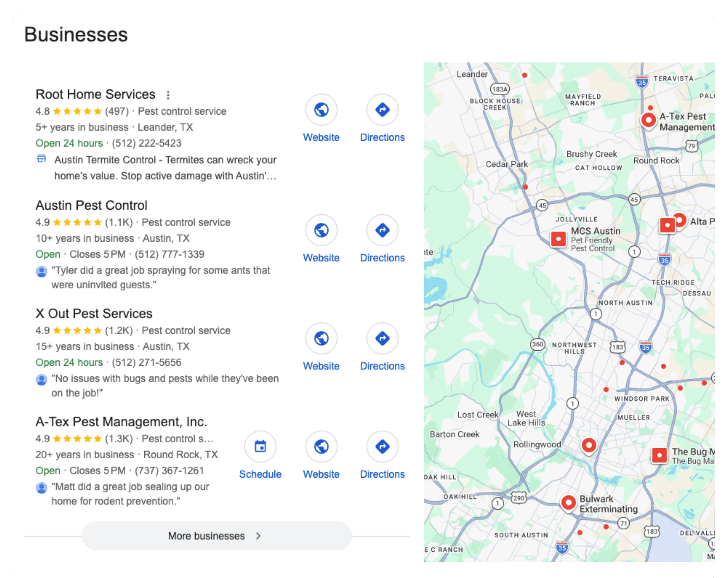Click the X Out Pest Services star rating
728x578 pixels.
[x=77, y=331]
